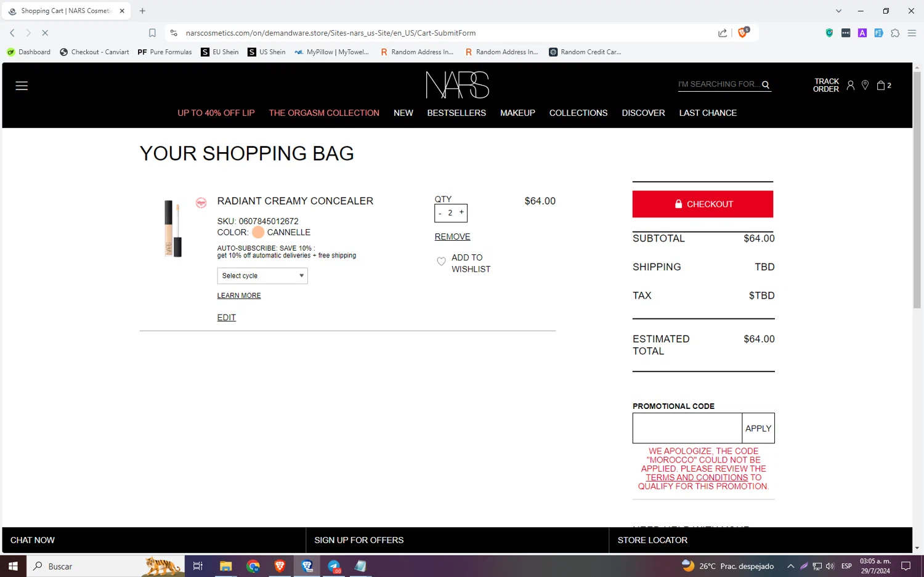Image resolution: width=924 pixels, height=577 pixels.
Task: Open the Select cycle dropdown
Action: point(262,276)
